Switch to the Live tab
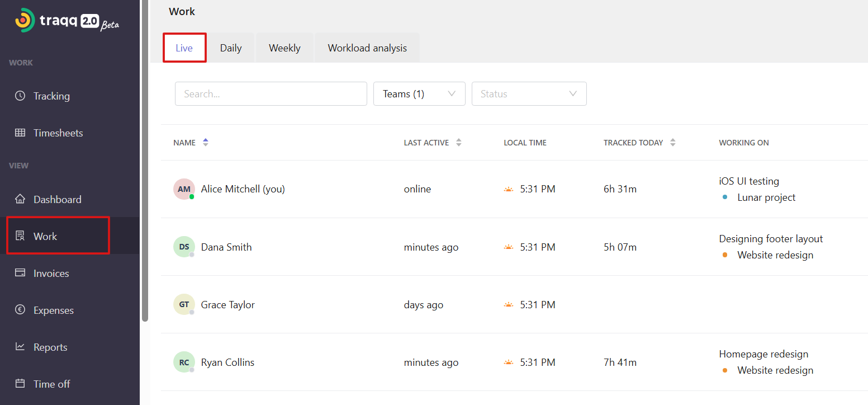Screen dimensions: 868x405 (x=184, y=48)
